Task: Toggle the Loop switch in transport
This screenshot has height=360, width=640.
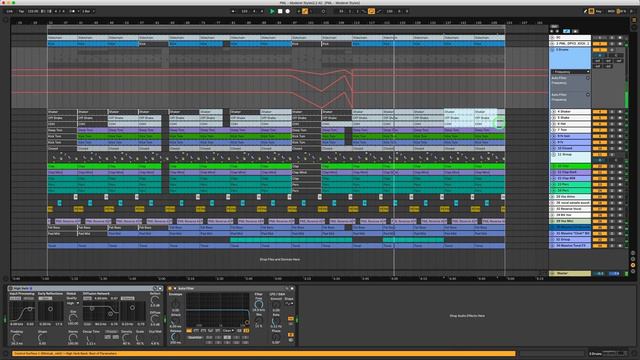Action: (371, 11)
